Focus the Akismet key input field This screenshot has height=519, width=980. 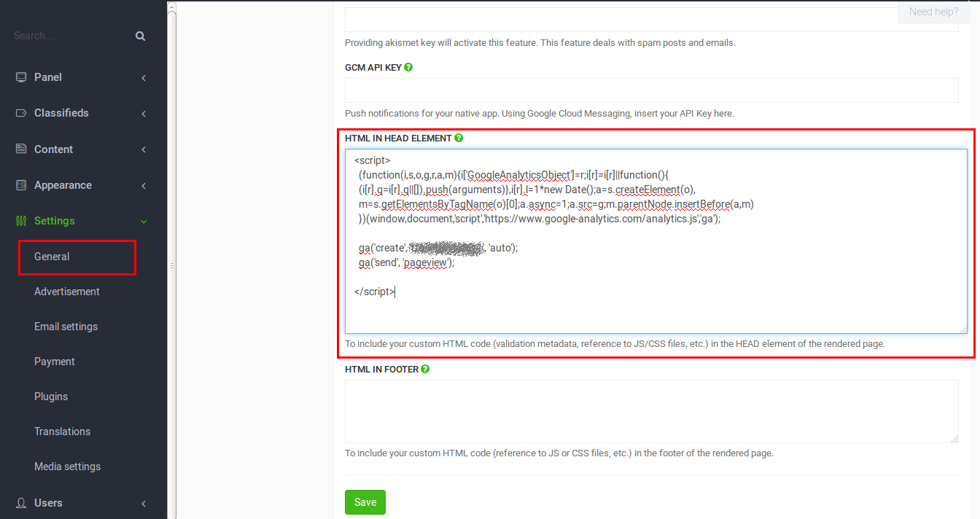point(652,19)
